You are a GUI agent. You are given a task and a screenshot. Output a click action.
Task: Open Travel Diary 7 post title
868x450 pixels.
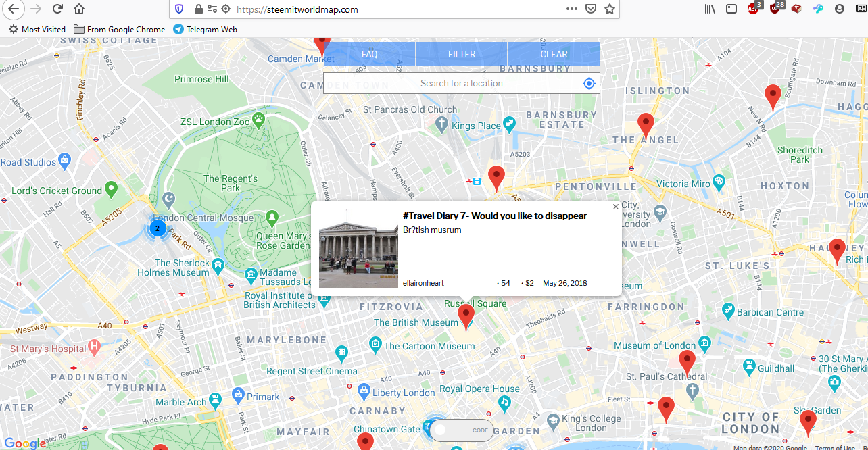495,216
